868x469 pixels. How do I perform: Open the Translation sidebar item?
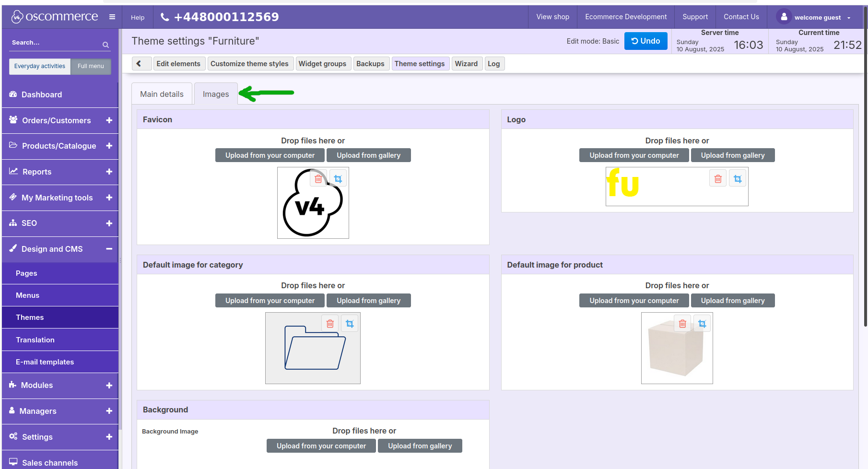tap(60, 340)
